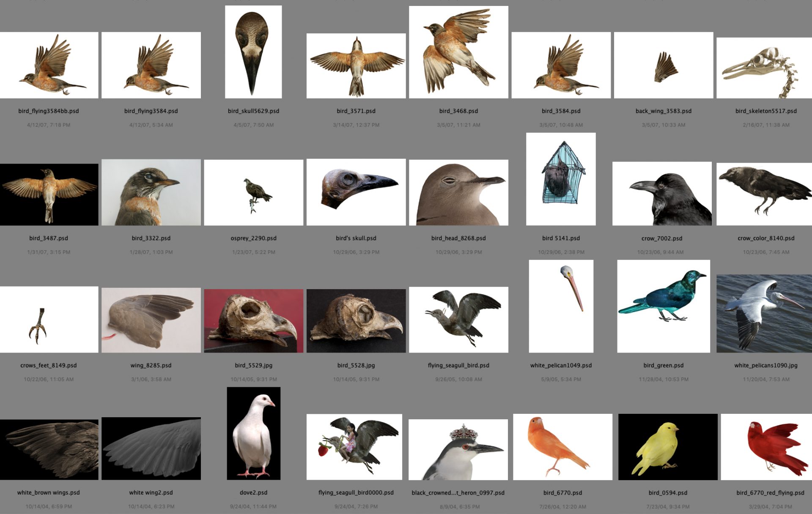
Task: Select wing_8285.psd image thumbnail
Action: click(x=151, y=320)
